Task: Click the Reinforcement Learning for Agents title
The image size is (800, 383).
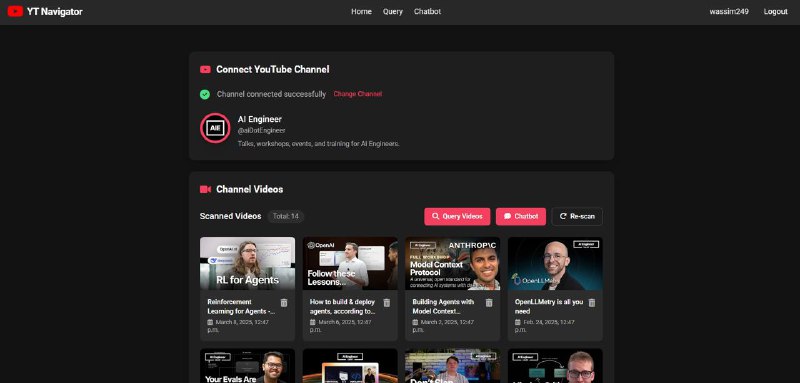Action: click(241, 307)
